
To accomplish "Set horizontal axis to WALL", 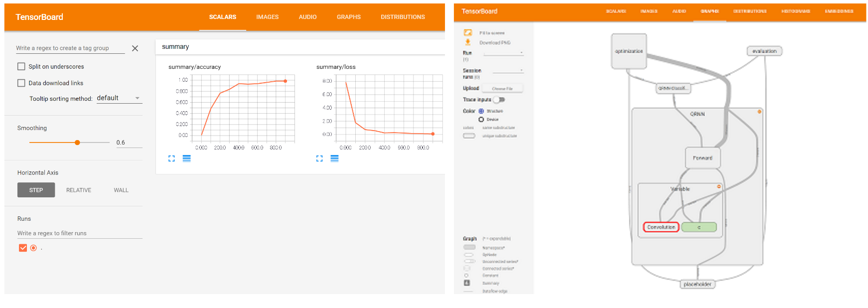I will coord(121,190).
